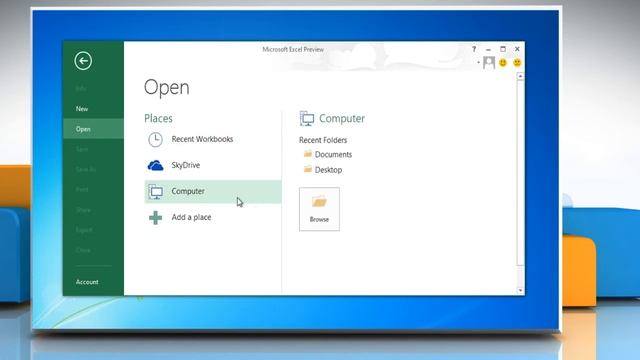Select Recent Workbooks place

coord(202,139)
